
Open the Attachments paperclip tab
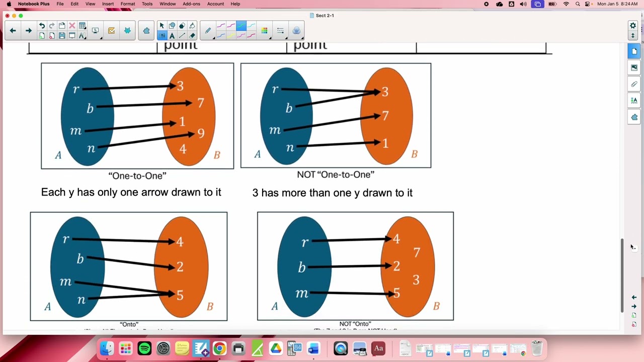click(x=634, y=84)
